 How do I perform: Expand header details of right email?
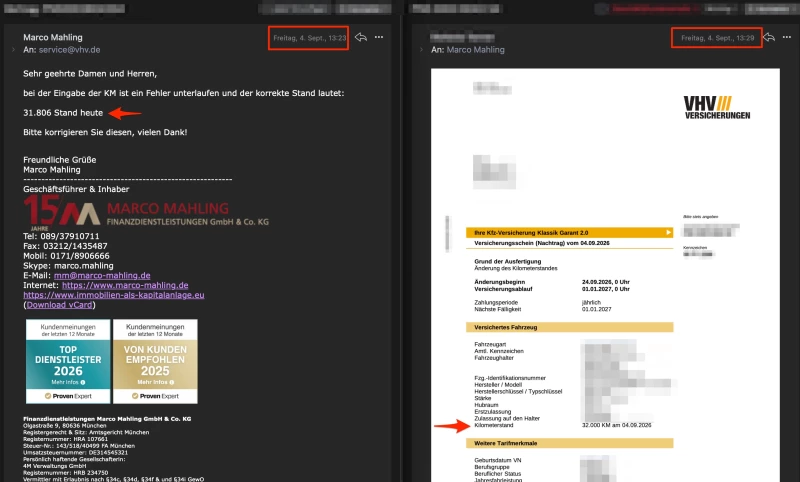421,50
